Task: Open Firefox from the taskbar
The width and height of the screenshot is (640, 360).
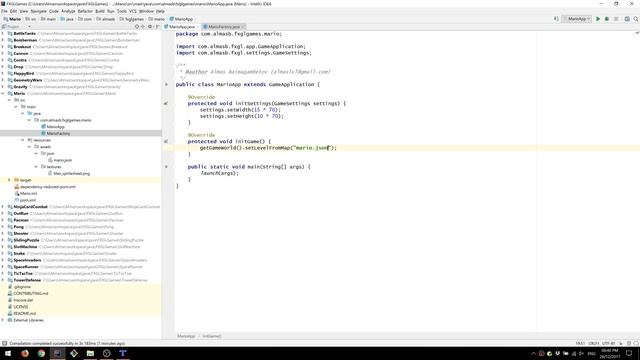Action: pos(25,353)
